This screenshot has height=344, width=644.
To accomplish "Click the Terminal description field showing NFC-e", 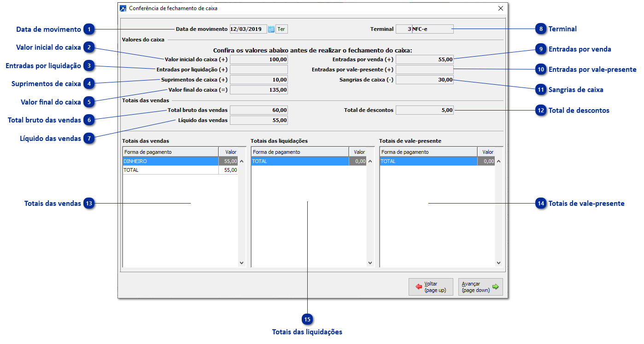I will (433, 29).
